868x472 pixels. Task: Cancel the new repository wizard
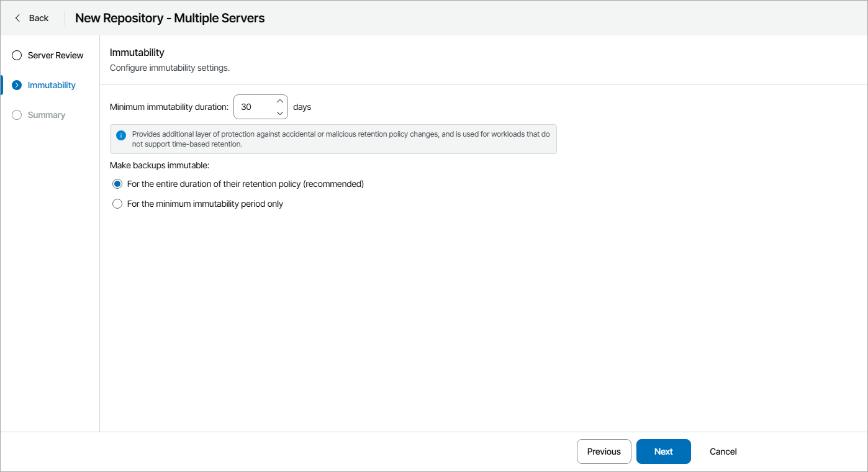723,452
